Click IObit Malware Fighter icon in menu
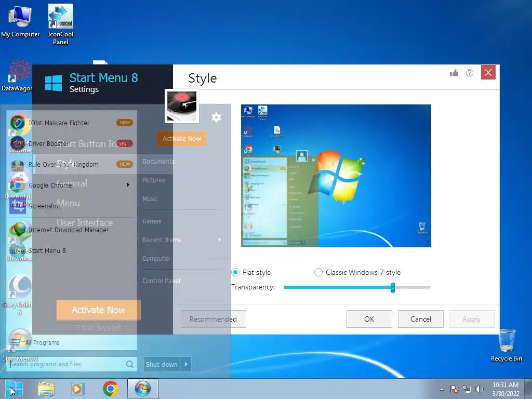 pos(18,123)
